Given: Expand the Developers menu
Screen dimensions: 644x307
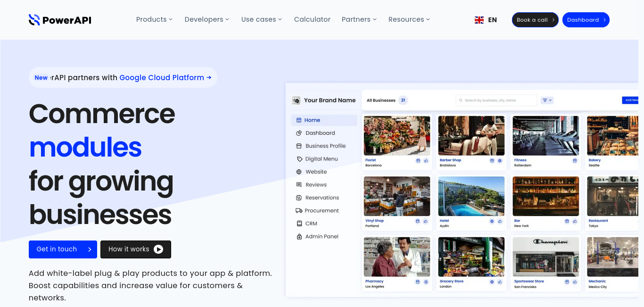Looking at the screenshot, I should point(207,19).
